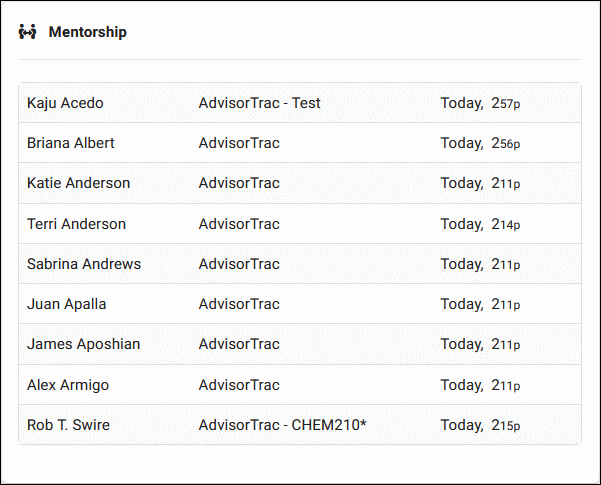The image size is (601, 485).
Task: Open Sabrina Andrews' entry
Action: 84,264
